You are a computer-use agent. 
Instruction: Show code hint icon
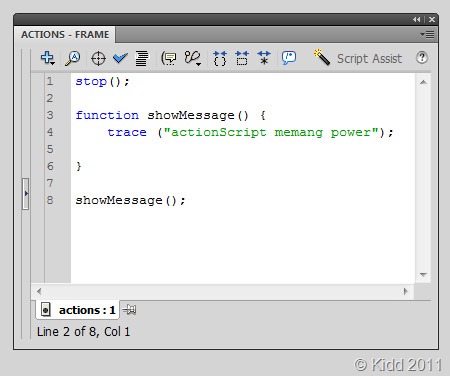click(169, 59)
